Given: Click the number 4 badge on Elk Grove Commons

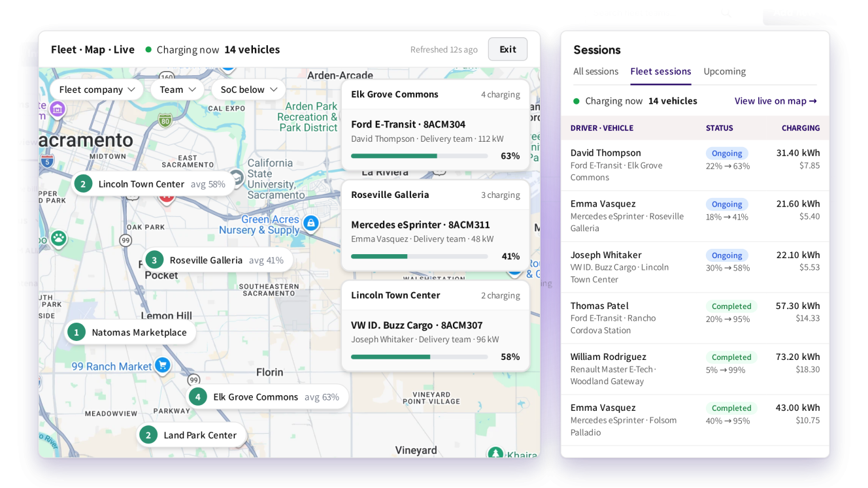Looking at the screenshot, I should tap(198, 397).
